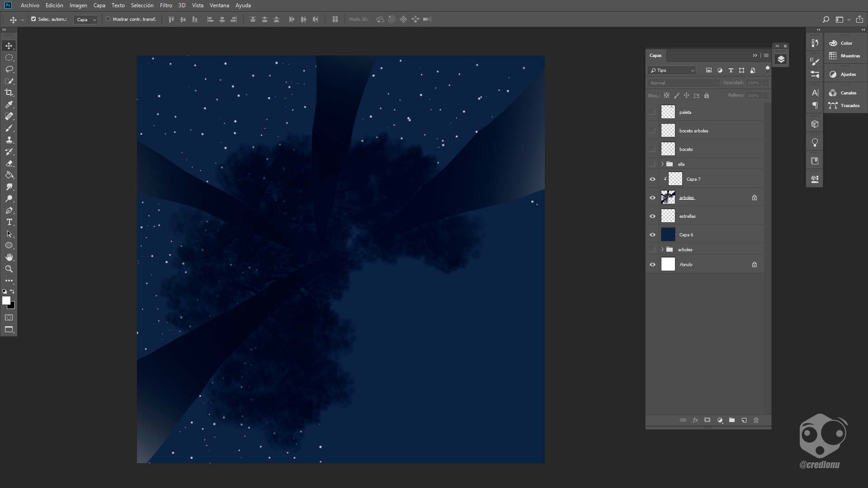The height and width of the screenshot is (488, 868).
Task: Open the Imagen menu
Action: (x=78, y=5)
